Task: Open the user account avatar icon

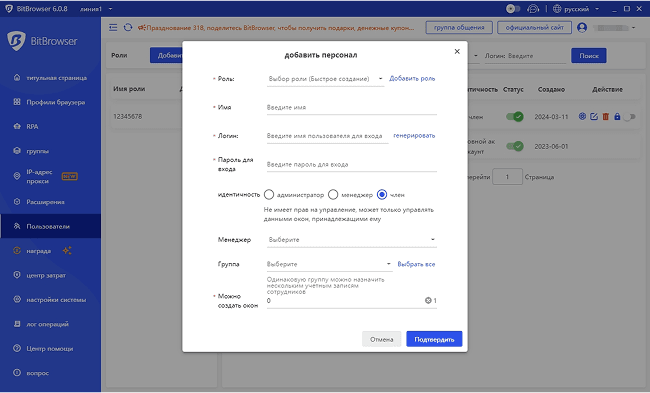Action: 582,28
